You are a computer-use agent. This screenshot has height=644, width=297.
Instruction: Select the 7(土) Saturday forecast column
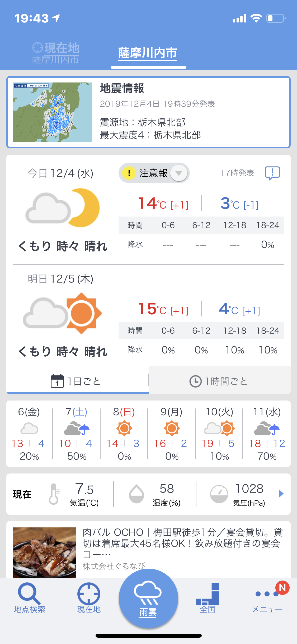[x=77, y=434]
